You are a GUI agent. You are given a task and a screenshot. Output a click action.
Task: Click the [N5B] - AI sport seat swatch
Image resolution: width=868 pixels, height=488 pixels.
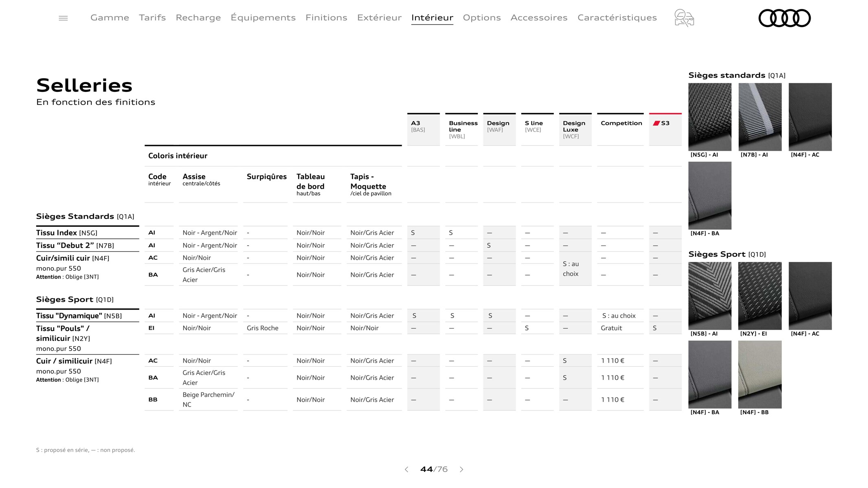click(710, 296)
